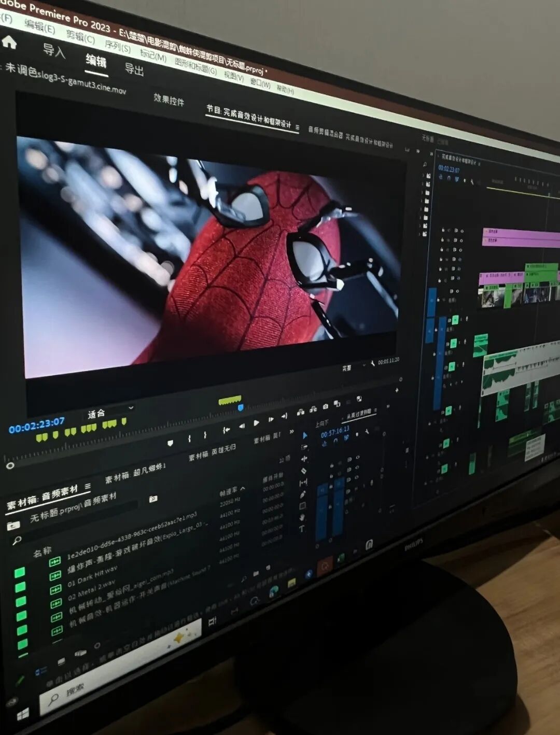Switch to the 编辑 (Edit) workspace tab

[96, 61]
